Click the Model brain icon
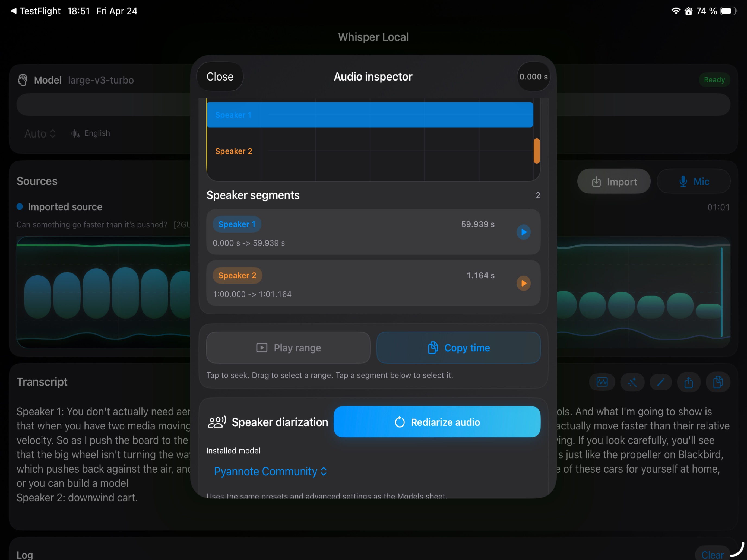 point(23,80)
